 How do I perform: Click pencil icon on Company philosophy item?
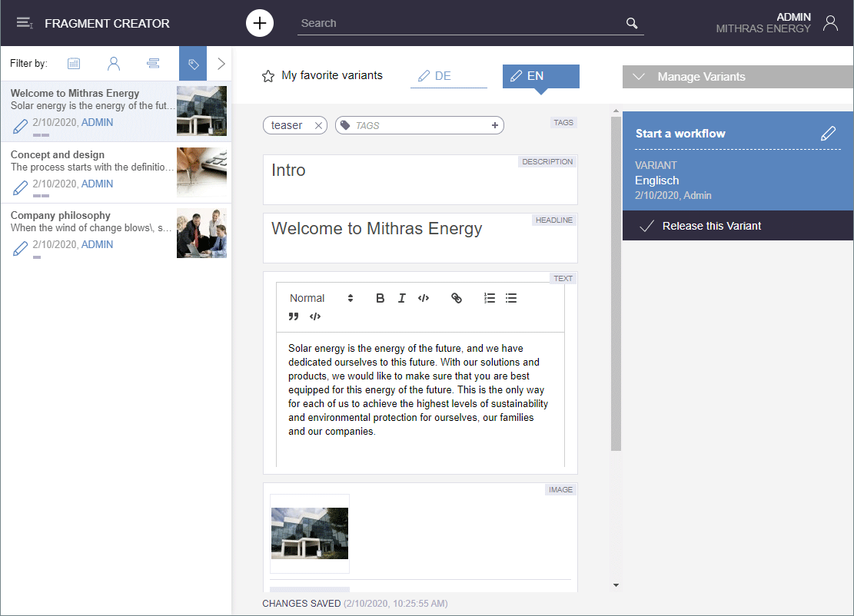[20, 249]
